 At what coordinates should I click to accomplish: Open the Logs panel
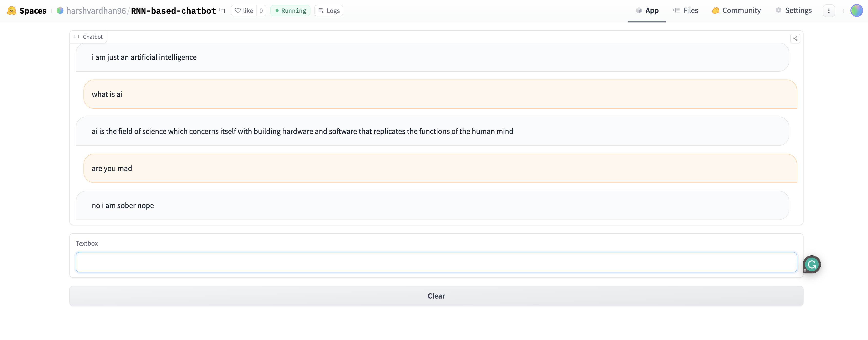pyautogui.click(x=329, y=10)
